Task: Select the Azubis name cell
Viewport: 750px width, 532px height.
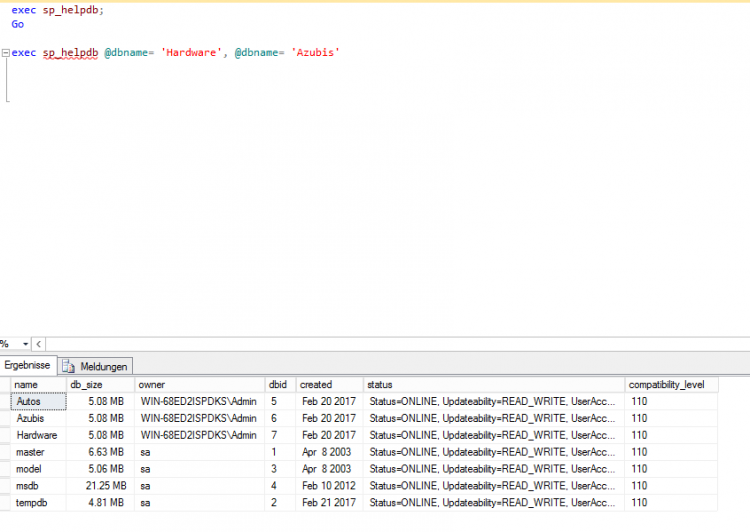Action: [38, 419]
